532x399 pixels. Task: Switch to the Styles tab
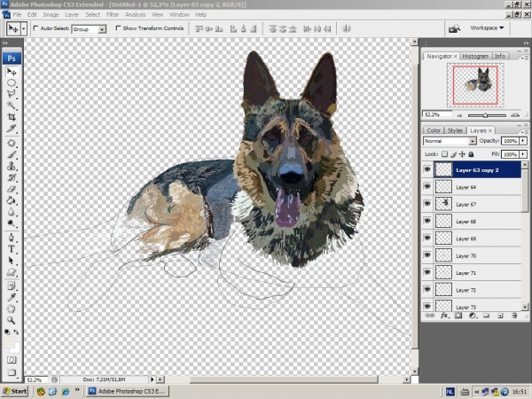[x=455, y=130]
